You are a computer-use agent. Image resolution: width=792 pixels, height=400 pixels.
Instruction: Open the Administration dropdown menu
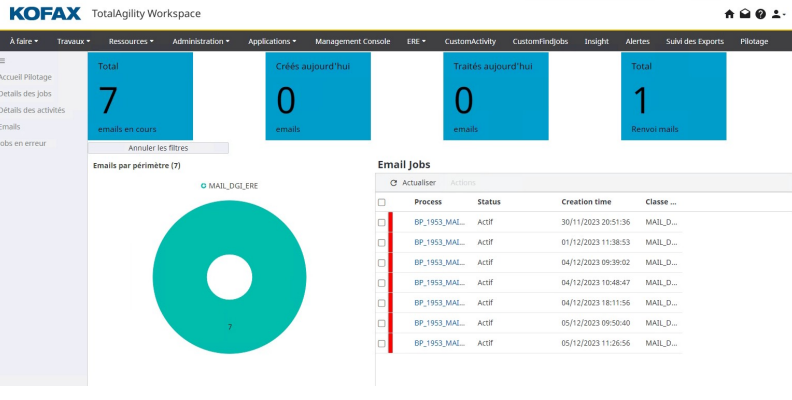coord(200,41)
